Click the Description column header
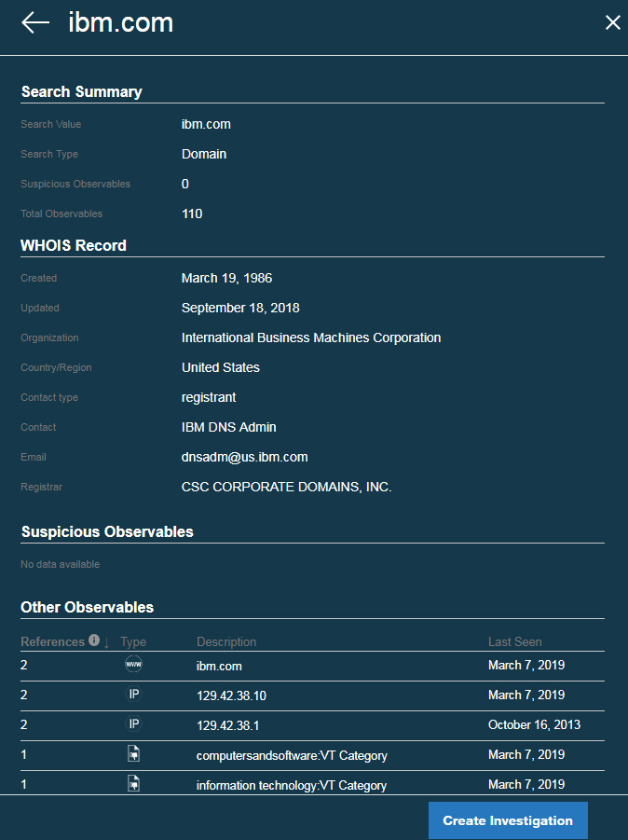Viewport: 628px width, 840px height. (226, 641)
